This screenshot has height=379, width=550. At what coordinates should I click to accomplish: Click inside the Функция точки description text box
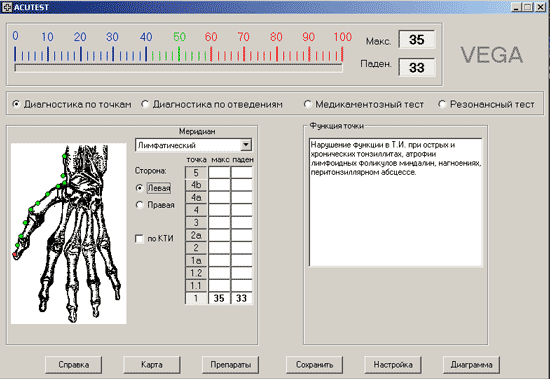[x=396, y=202]
